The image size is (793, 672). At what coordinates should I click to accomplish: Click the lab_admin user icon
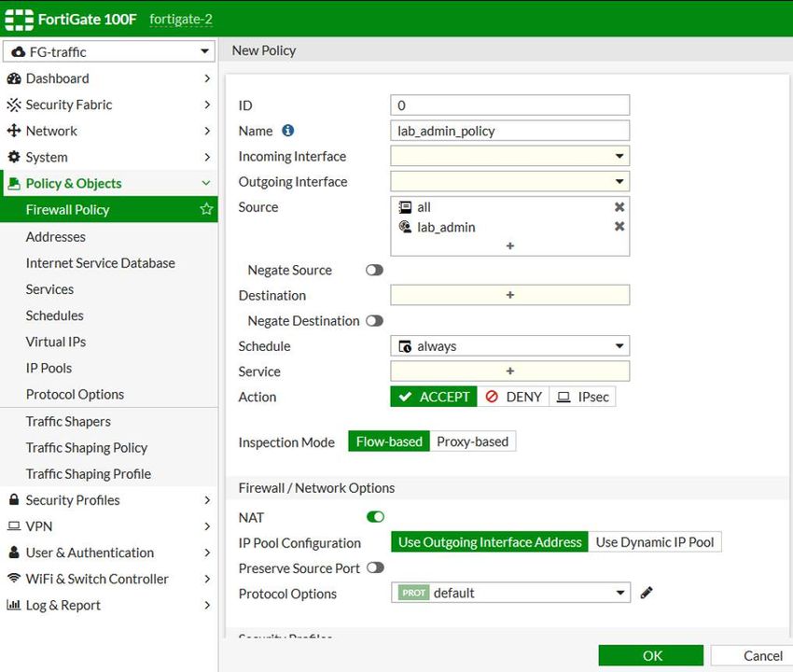point(405,227)
